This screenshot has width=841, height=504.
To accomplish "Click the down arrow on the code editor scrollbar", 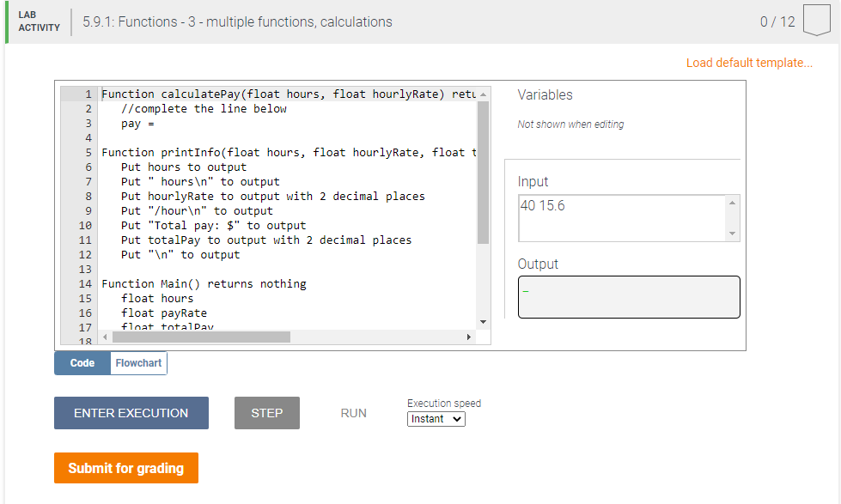I will pyautogui.click(x=483, y=320).
